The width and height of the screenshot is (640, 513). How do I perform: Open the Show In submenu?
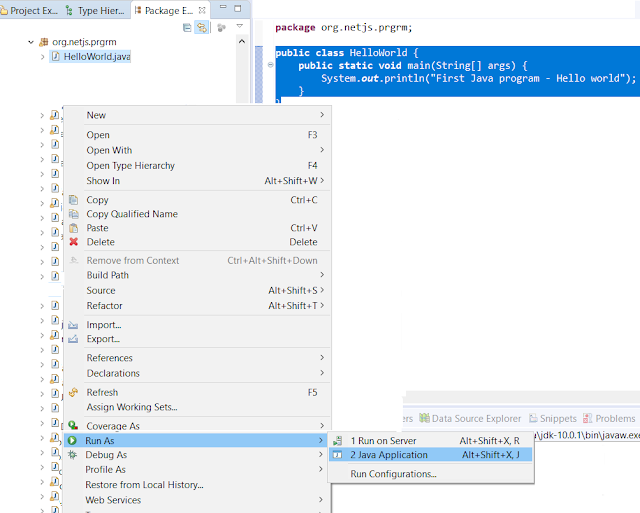[197, 181]
